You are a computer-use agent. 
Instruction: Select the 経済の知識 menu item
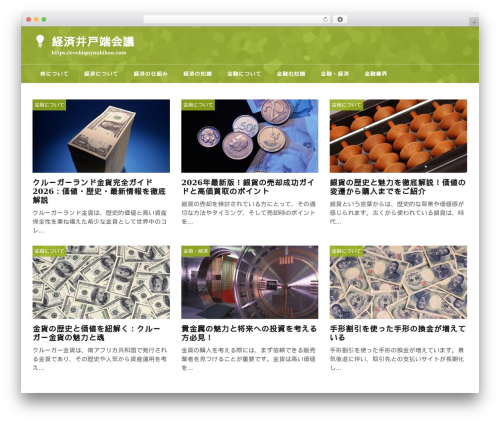[x=197, y=74]
